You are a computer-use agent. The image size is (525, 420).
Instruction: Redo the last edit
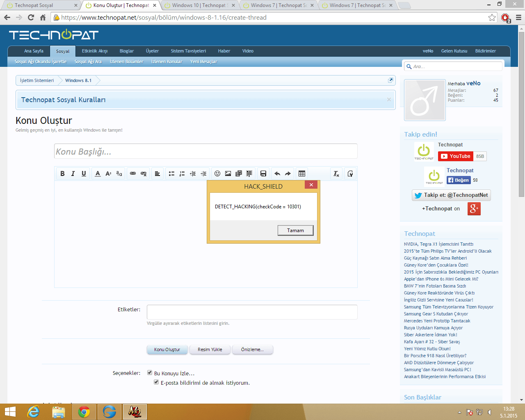pyautogui.click(x=288, y=173)
